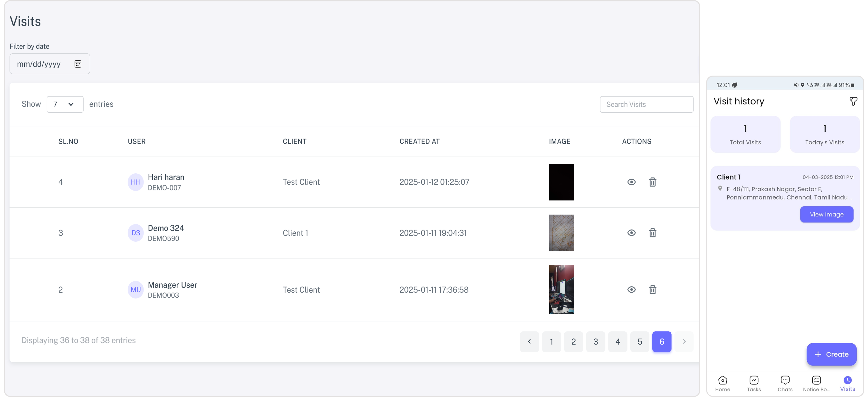Click the Hari haran user name
The image size is (868, 397).
(166, 177)
